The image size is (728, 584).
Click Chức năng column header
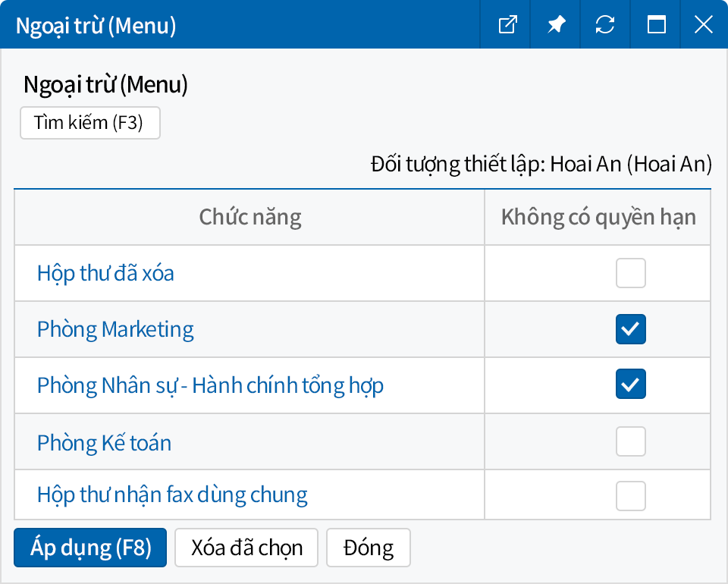[249, 217]
